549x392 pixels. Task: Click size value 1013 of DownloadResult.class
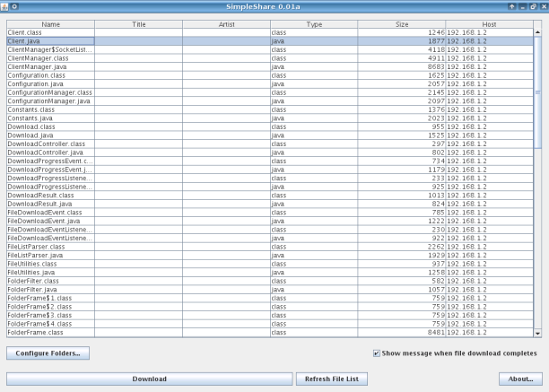pyautogui.click(x=436, y=196)
